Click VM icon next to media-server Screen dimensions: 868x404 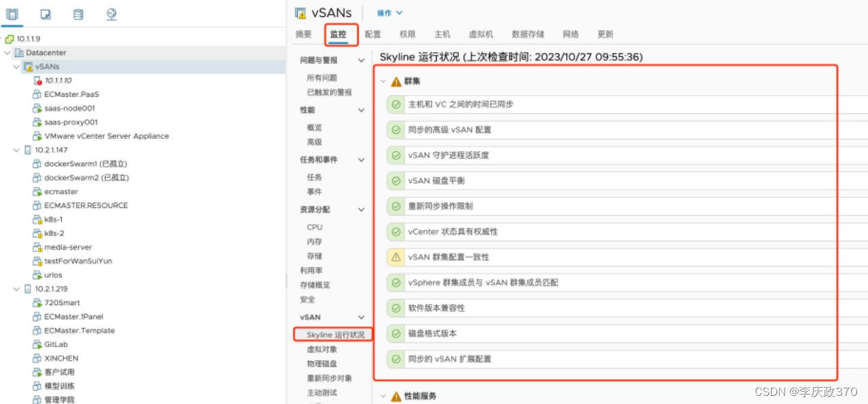[37, 247]
